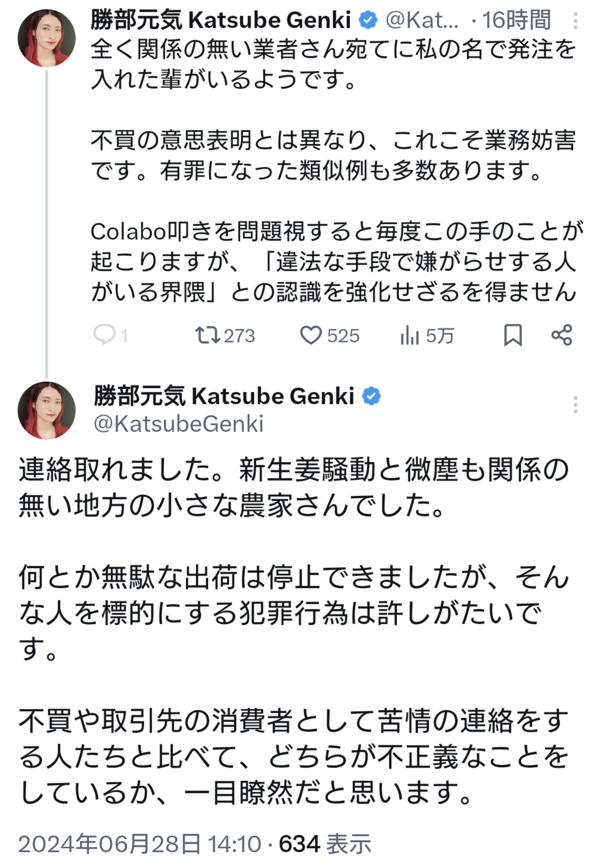Like the first tweet with 525 likes
This screenshot has width=605, height=868.
[311, 335]
